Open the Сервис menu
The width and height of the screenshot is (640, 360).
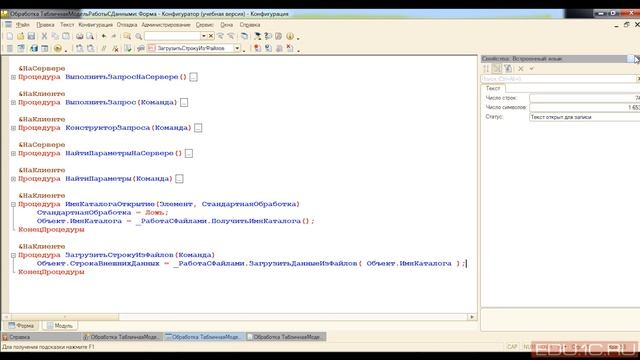click(x=204, y=25)
